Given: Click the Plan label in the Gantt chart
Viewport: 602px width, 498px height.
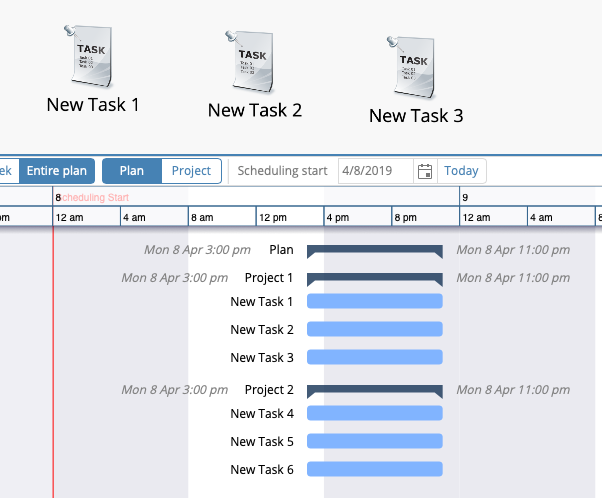Looking at the screenshot, I should [281, 250].
